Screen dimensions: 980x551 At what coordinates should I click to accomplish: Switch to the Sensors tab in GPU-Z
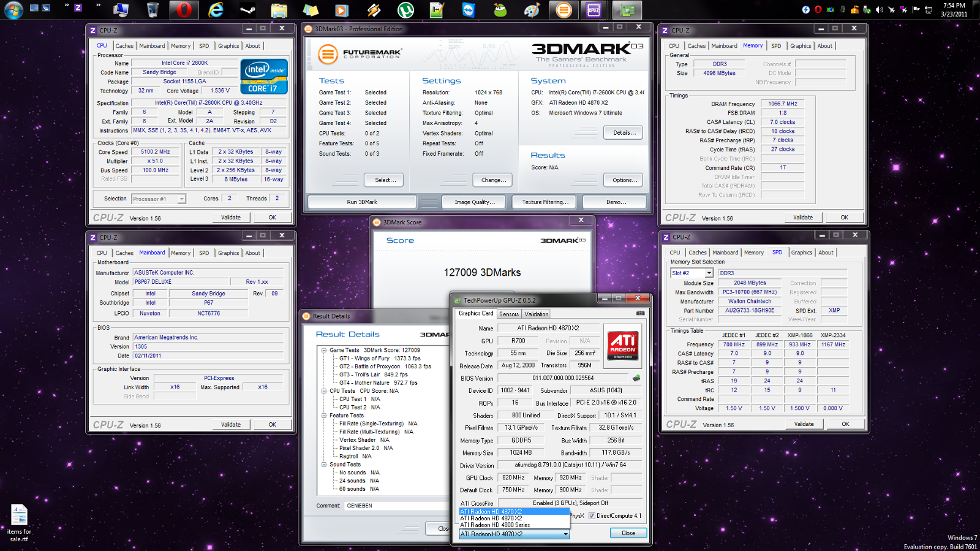pyautogui.click(x=509, y=314)
